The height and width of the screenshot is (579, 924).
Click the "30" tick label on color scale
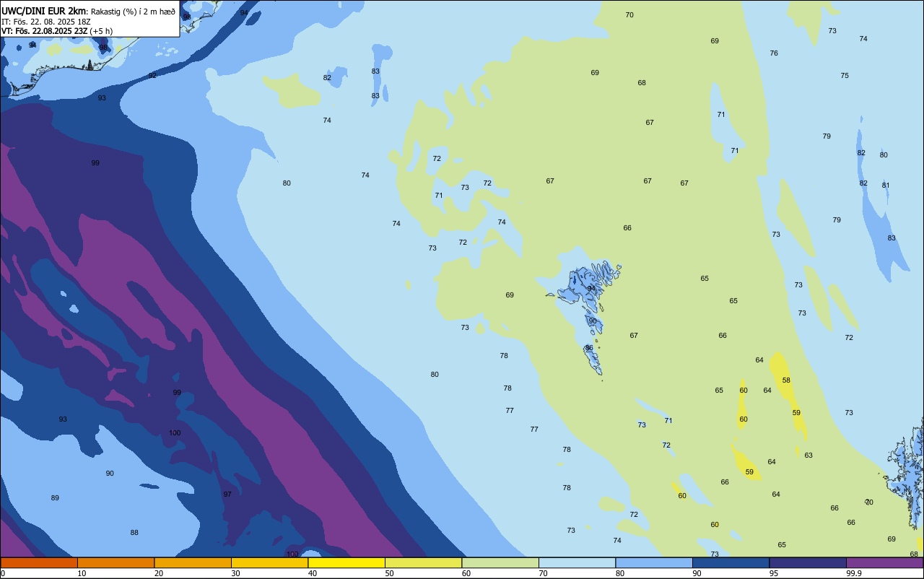[236, 573]
